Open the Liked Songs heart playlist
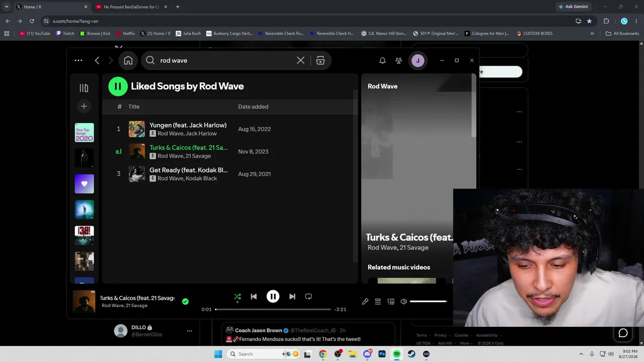The width and height of the screenshot is (644, 362). pyautogui.click(x=84, y=184)
